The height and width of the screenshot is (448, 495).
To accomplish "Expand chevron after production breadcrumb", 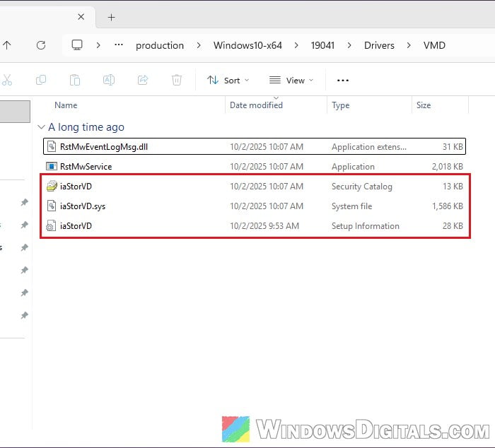I will pos(199,45).
